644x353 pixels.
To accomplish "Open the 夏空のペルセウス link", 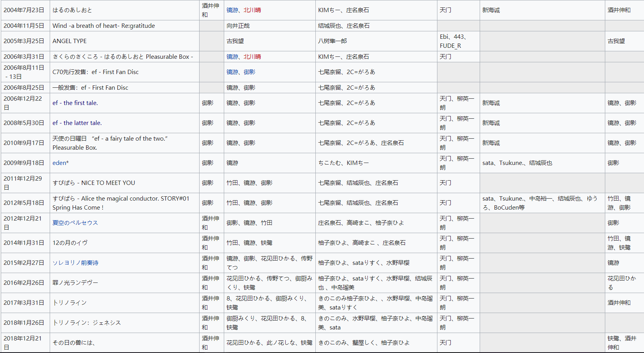I will pyautogui.click(x=75, y=223).
